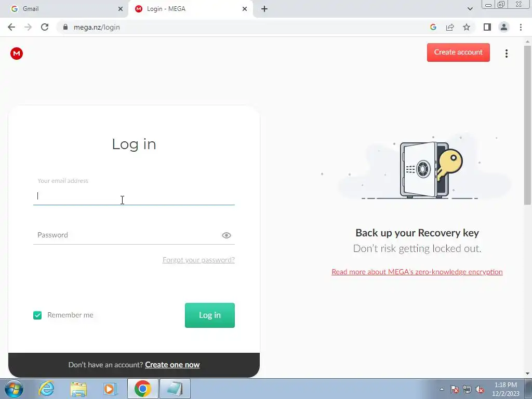Close the Gmail tab

(120, 9)
